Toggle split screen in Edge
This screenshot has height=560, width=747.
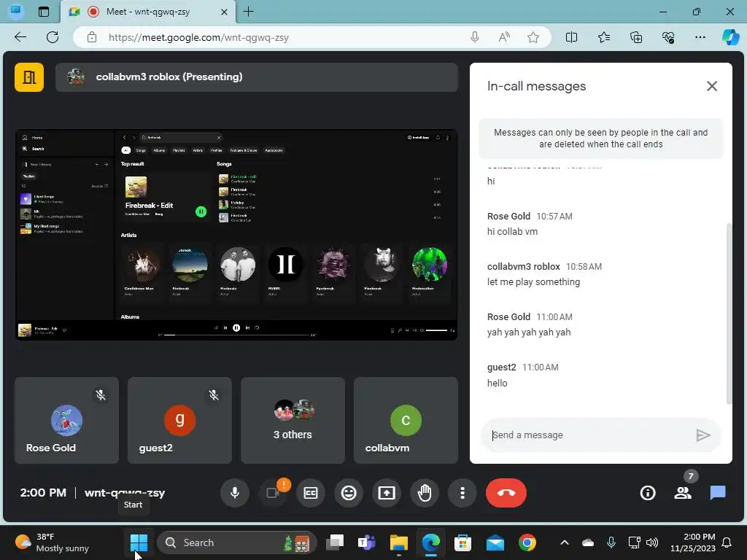(x=571, y=37)
